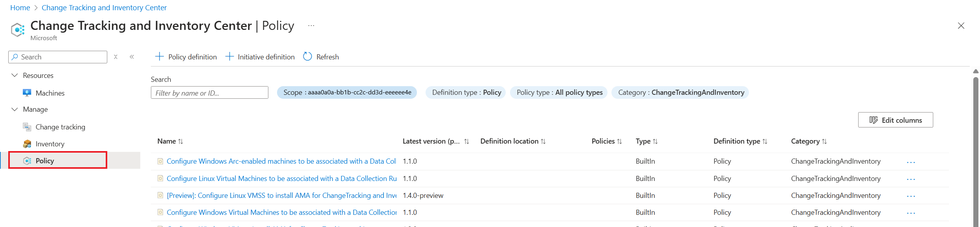Focus the Filter by name or ID field
The image size is (980, 227).
coord(209,93)
